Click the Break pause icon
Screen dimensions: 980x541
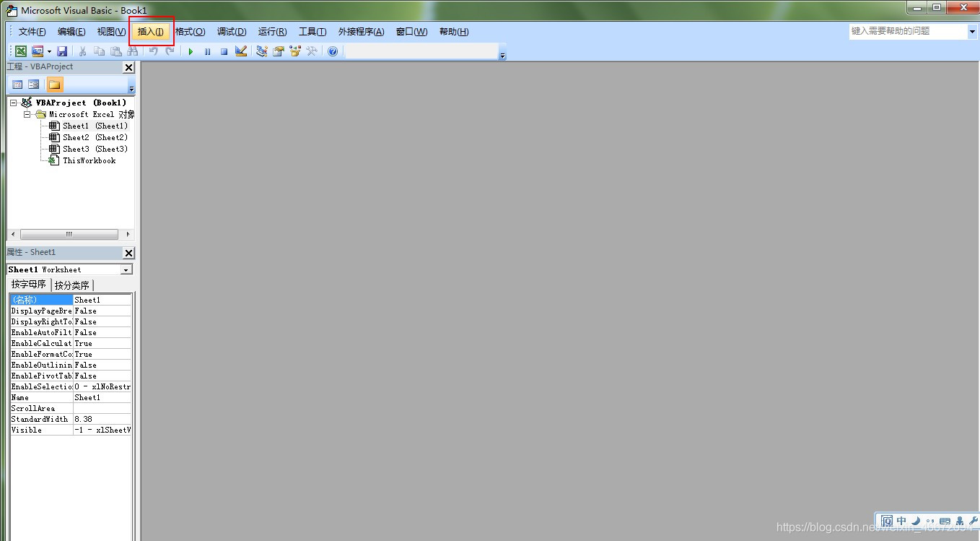tap(207, 51)
